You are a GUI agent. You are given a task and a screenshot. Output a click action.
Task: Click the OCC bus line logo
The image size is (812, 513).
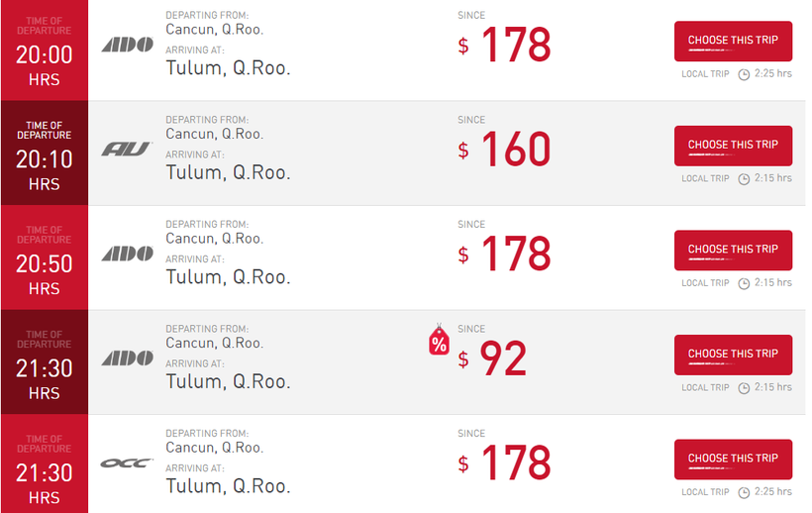click(127, 462)
